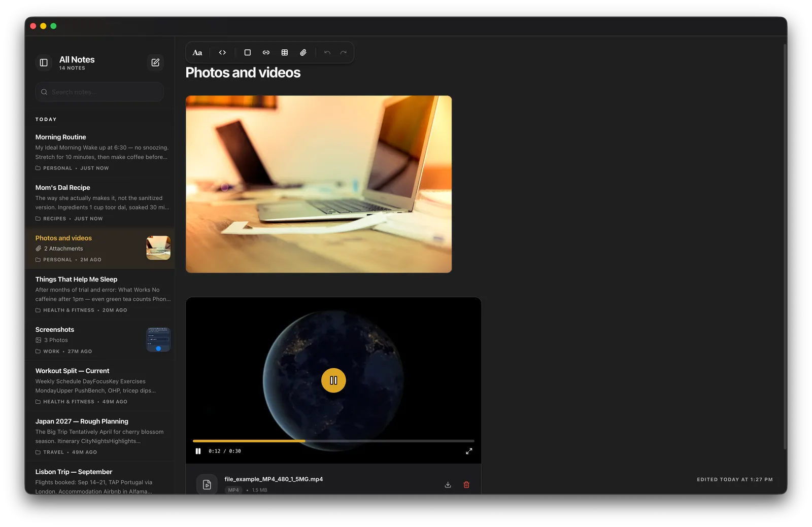Open the Aa text format menu
This screenshot has width=812, height=527.
197,53
